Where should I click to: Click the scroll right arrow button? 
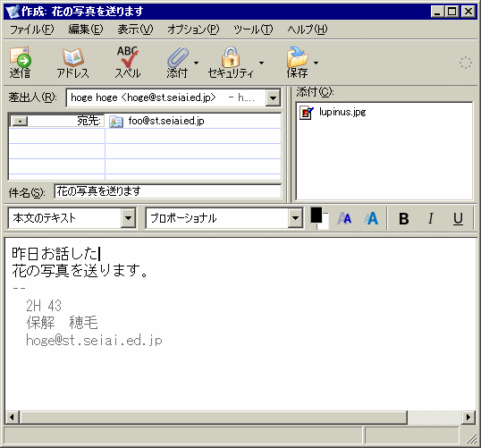pyautogui.click(x=468, y=418)
